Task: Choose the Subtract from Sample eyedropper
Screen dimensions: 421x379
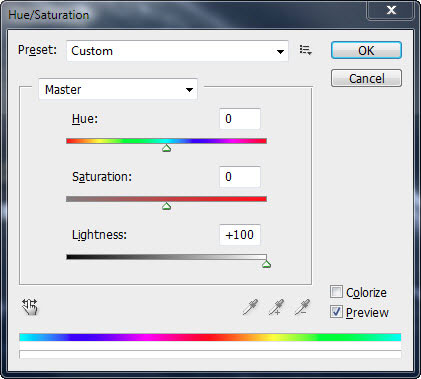Action: coord(302,307)
